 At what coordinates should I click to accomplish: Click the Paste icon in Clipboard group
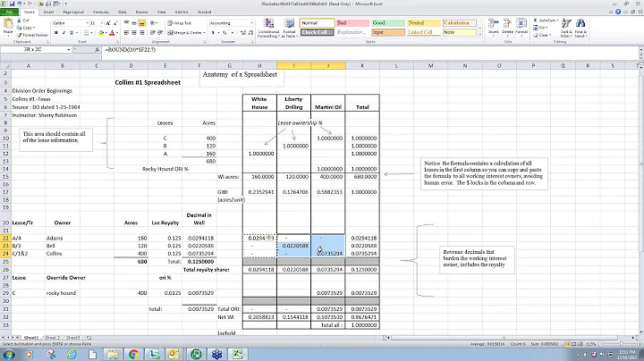[x=8, y=25]
